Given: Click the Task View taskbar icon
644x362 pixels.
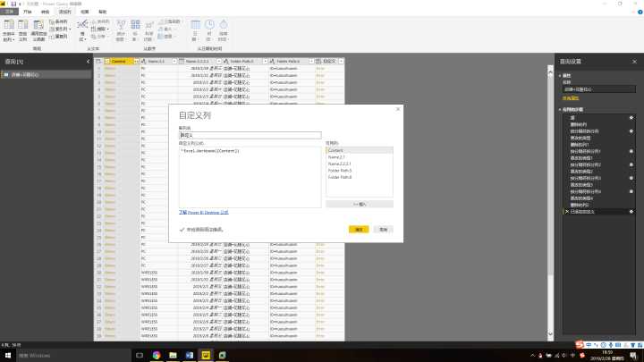Looking at the screenshot, I should coord(140,355).
